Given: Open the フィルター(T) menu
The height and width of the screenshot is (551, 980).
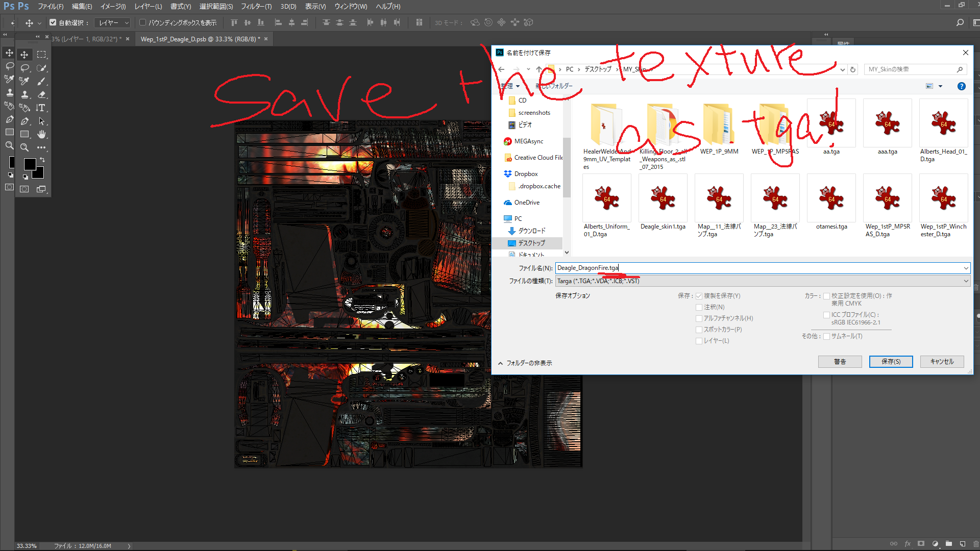Looking at the screenshot, I should click(256, 7).
